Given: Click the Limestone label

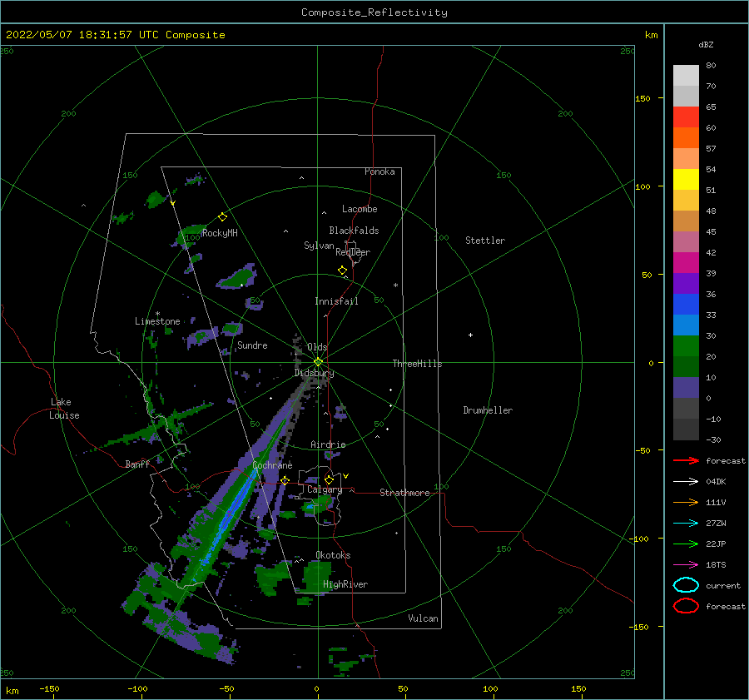Looking at the screenshot, I should (157, 321).
